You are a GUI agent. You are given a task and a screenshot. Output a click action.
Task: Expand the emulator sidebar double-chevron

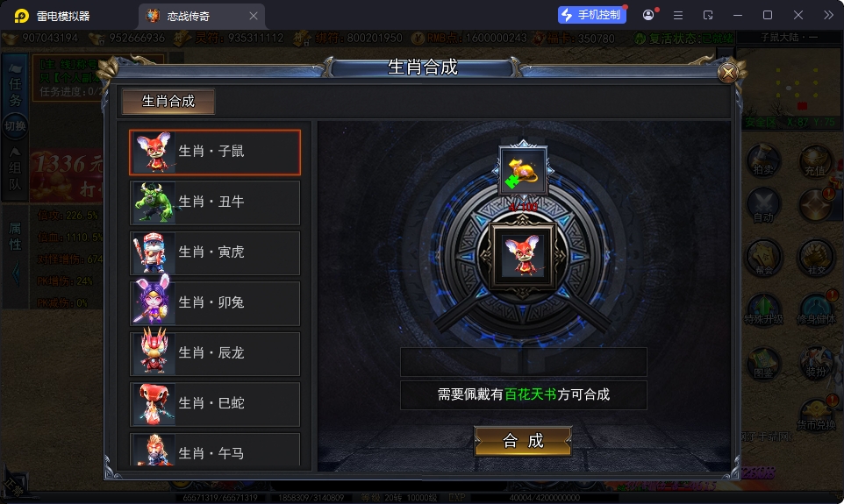coord(828,15)
